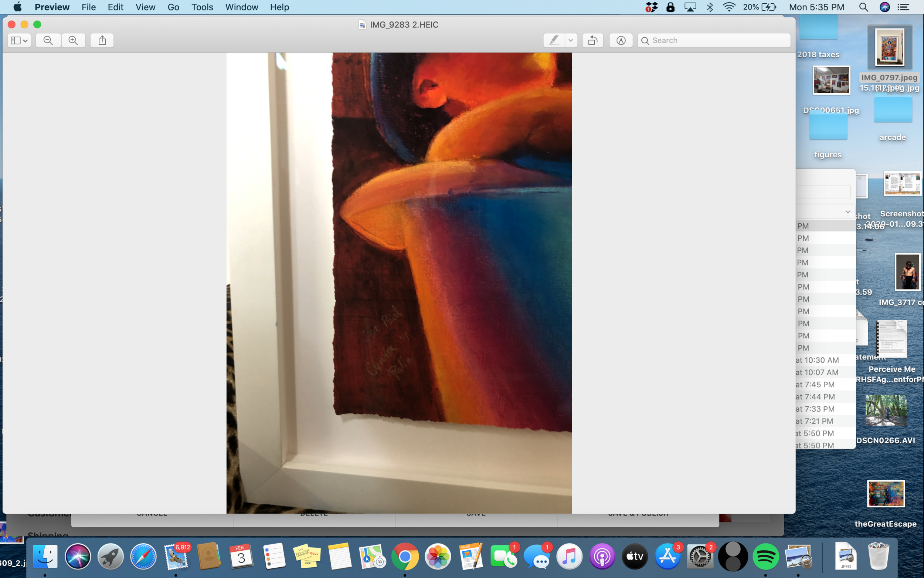Open the Share menu in Preview toolbar

[102, 41]
